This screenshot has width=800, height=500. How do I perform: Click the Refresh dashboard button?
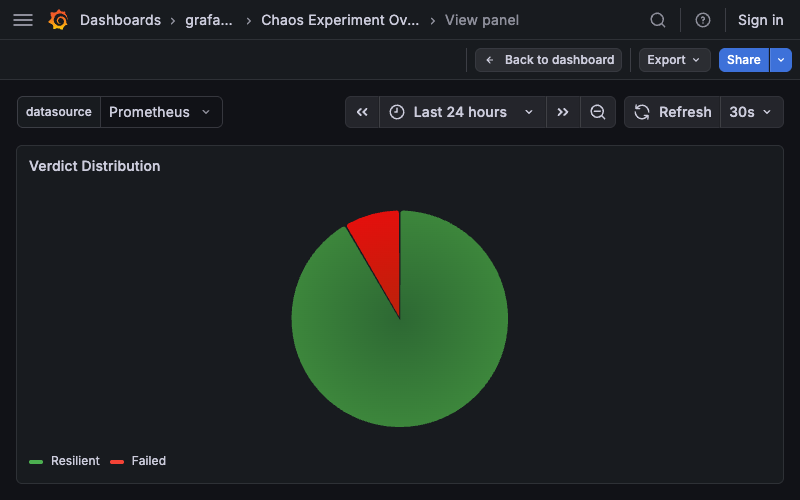coord(673,112)
